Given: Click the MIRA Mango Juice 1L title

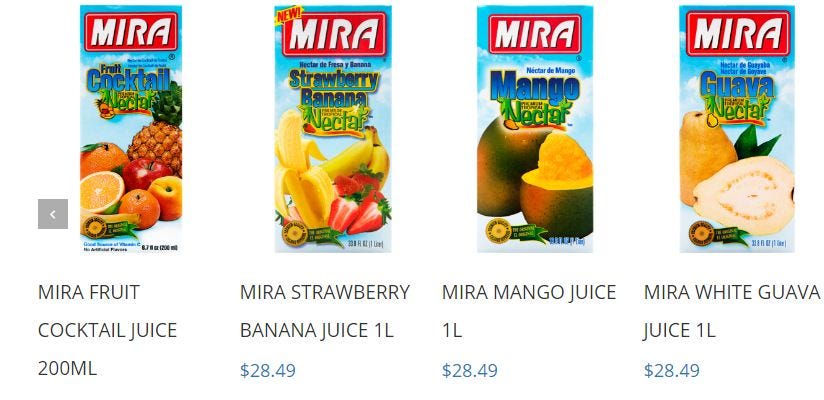Looking at the screenshot, I should pos(529,311).
